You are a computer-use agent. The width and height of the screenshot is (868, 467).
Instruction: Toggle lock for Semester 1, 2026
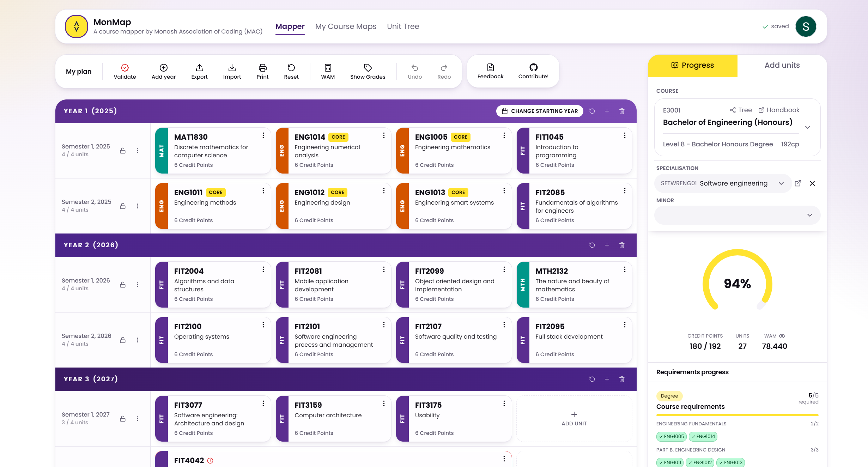pyautogui.click(x=123, y=285)
